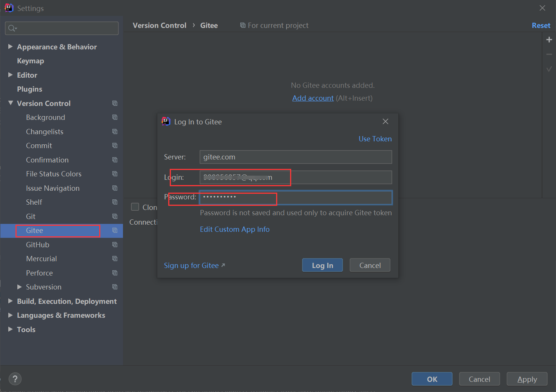Open Plugins settings
The height and width of the screenshot is (392, 556).
click(29, 89)
